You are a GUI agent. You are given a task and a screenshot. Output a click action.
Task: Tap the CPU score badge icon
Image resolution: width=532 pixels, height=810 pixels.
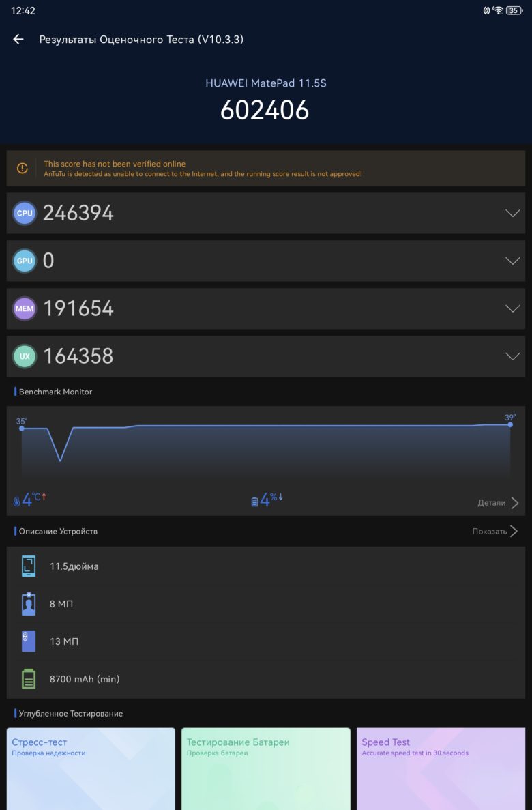click(x=25, y=213)
